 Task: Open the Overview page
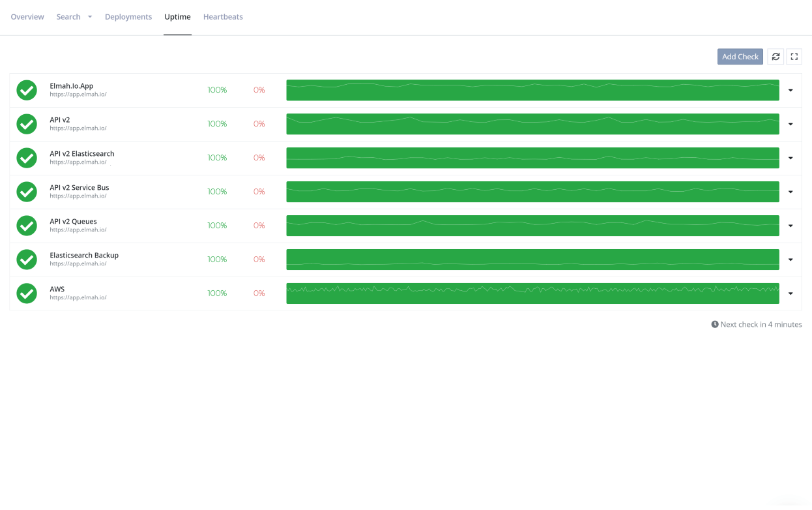click(x=27, y=16)
